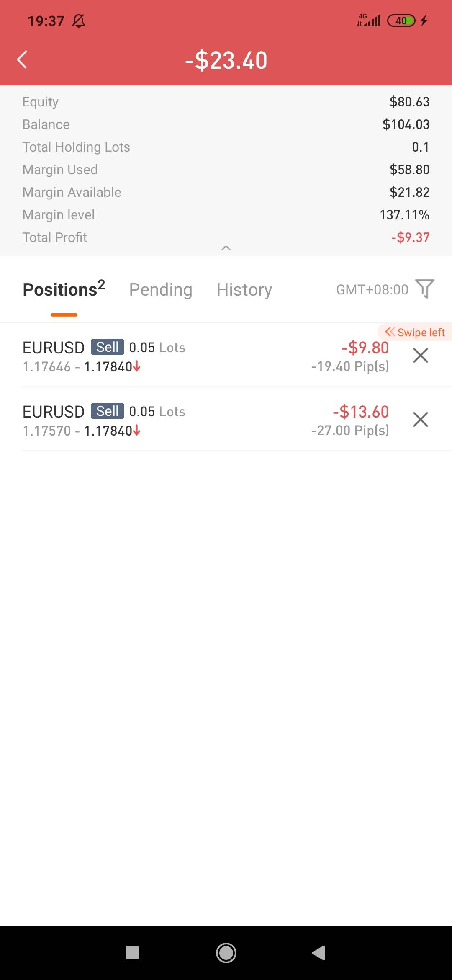The height and width of the screenshot is (980, 452).
Task: Open the History tab
Action: click(x=244, y=290)
